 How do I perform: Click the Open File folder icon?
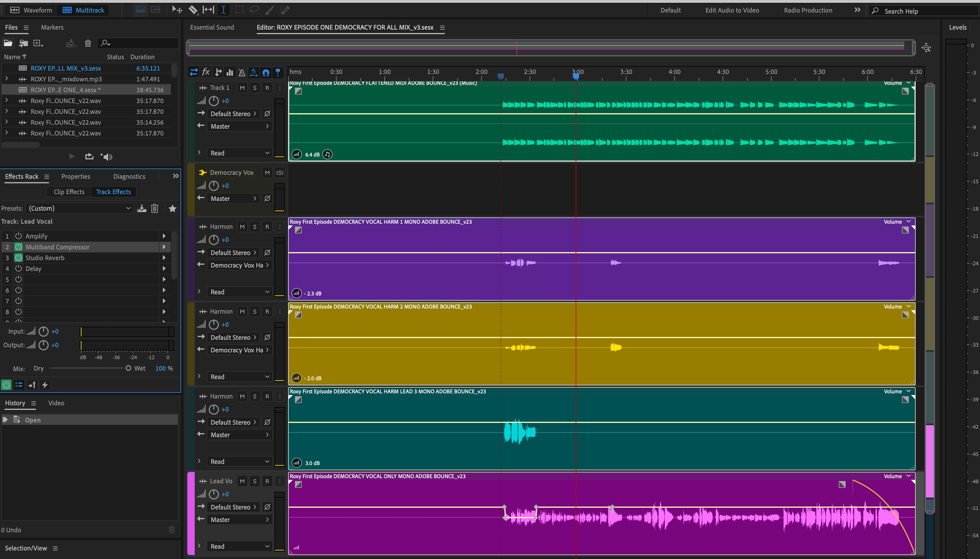click(8, 43)
